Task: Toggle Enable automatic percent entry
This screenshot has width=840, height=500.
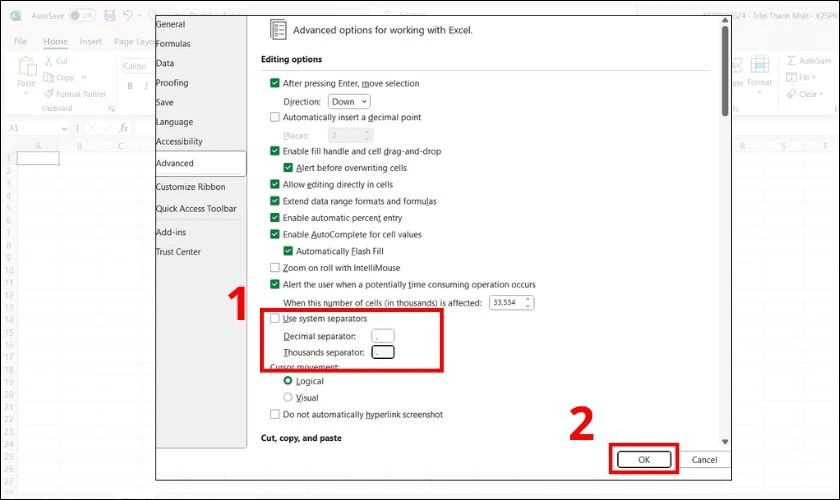Action: [275, 218]
